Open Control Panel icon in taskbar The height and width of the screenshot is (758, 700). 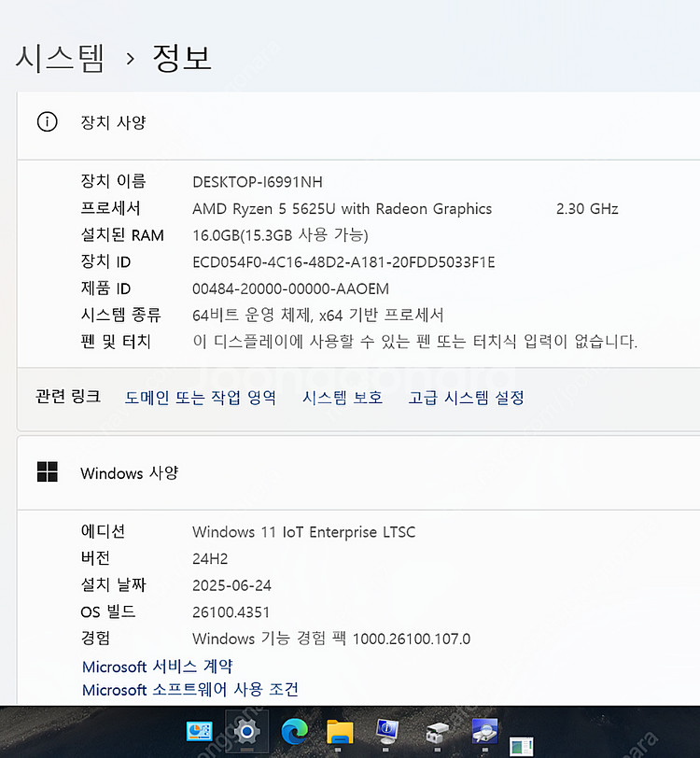[x=199, y=731]
